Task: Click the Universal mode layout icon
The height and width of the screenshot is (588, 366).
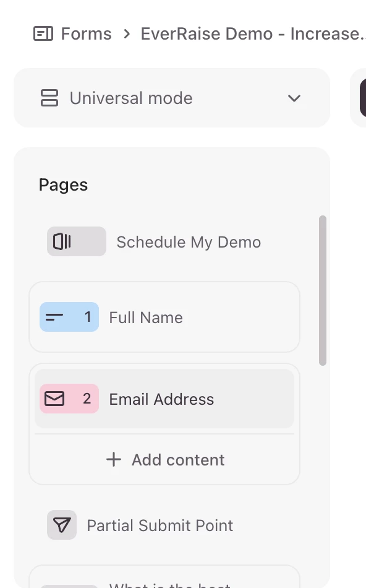Action: [49, 98]
